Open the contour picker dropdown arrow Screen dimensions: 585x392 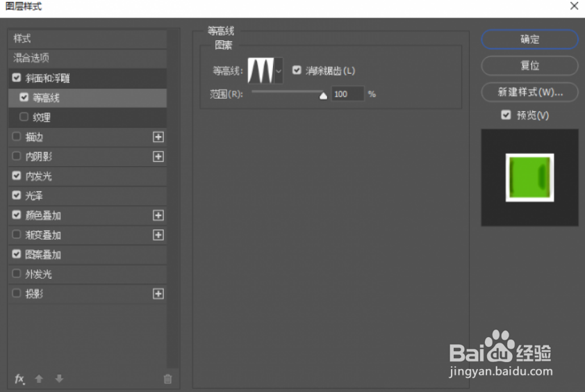pyautogui.click(x=279, y=71)
